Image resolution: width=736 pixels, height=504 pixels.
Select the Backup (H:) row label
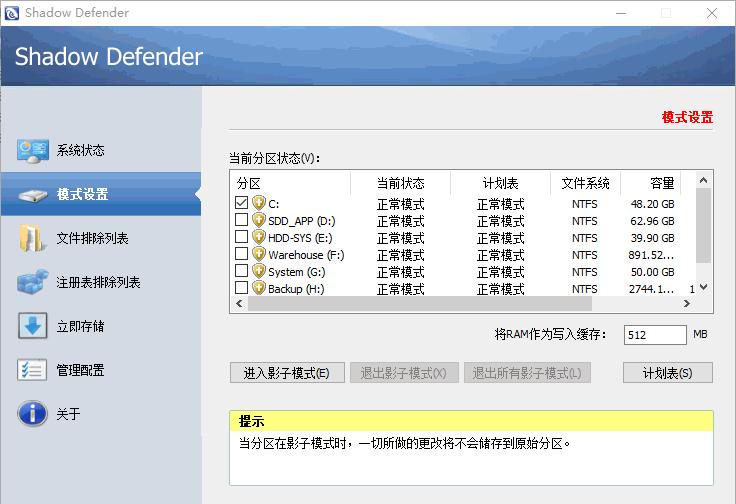pyautogui.click(x=296, y=289)
